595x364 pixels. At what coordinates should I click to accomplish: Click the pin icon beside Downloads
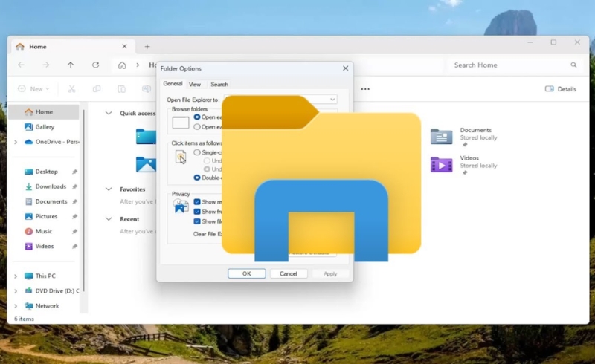[75, 186]
